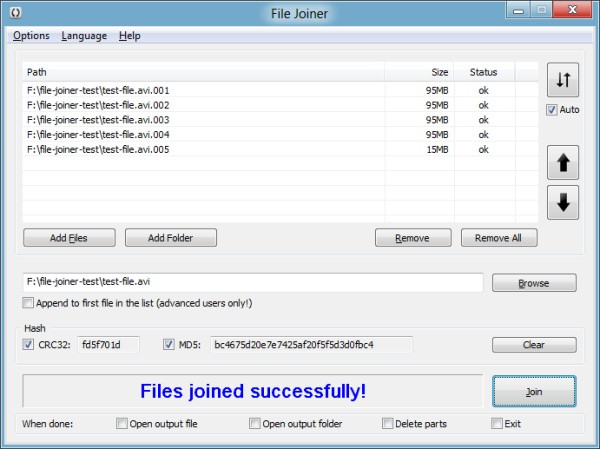Enable Open output file when done
Viewport: 600px width, 449px height.
[122, 423]
